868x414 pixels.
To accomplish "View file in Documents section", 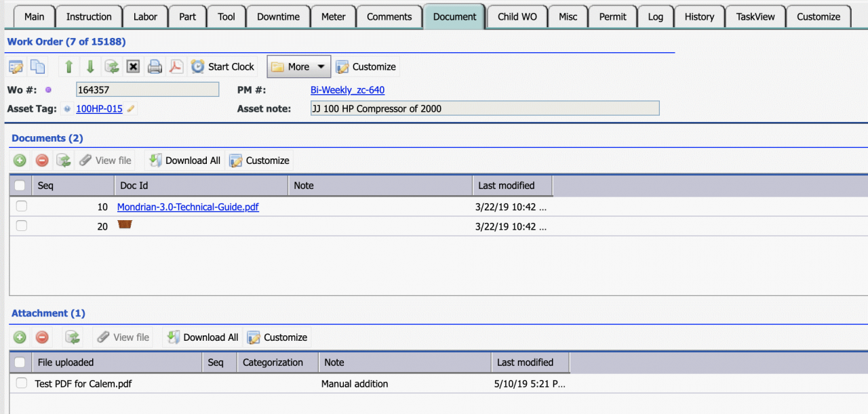I will tap(105, 161).
